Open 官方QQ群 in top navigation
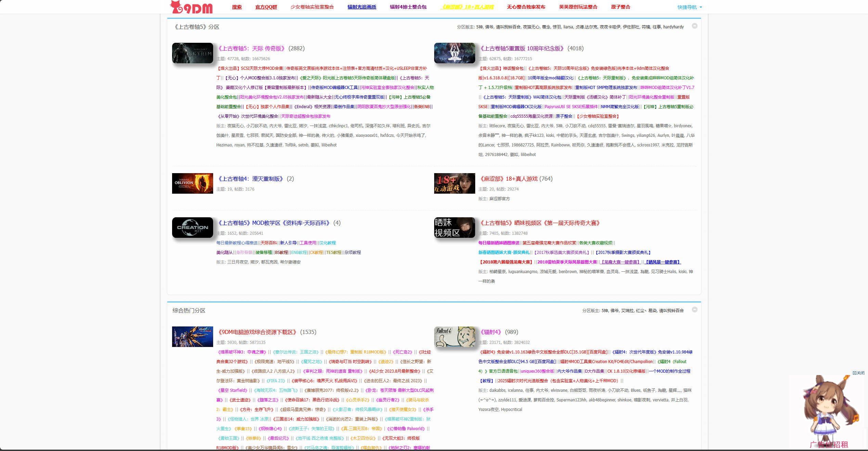 pos(266,7)
